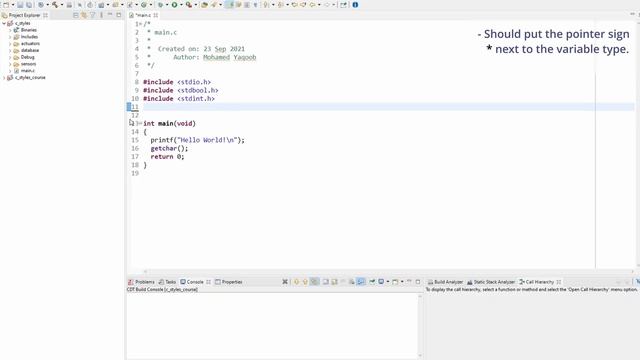640x360 pixels.
Task: Click the Save All toolbar icon
Action: tap(29, 5)
